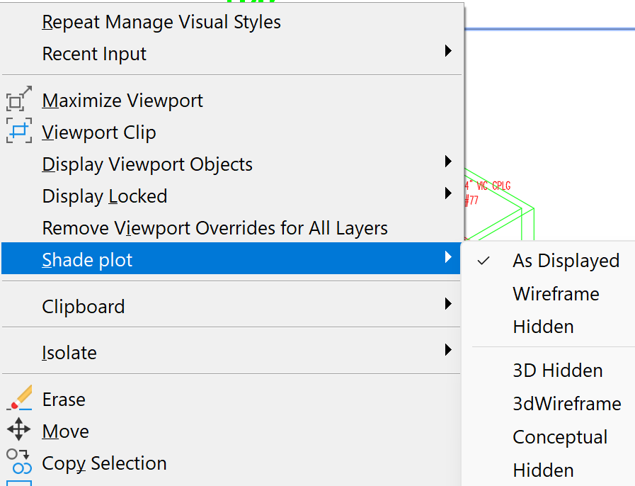
Task: Expand the Recent Input submenu arrow
Action: click(x=448, y=51)
